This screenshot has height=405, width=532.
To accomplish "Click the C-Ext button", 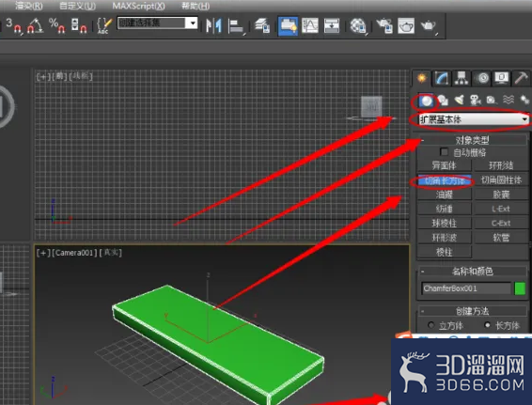I will (501, 224).
